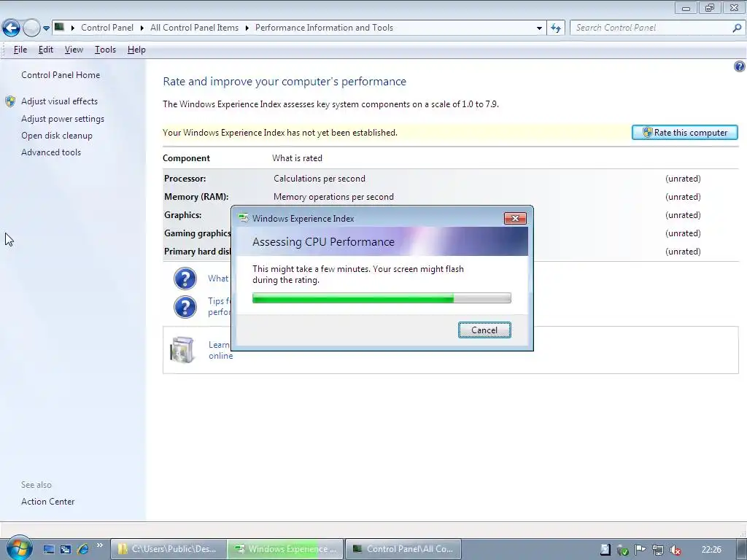The width and height of the screenshot is (747, 560).
Task: Click the software box icon beside Learn online
Action: tap(182, 350)
